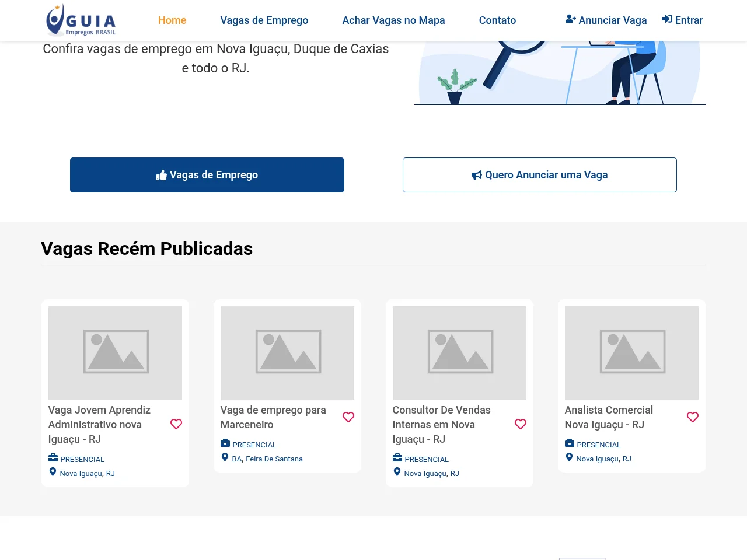The width and height of the screenshot is (747, 560).
Task: Click Nova Iguaçu, RJ on Consultor De Vendas card
Action: click(432, 474)
